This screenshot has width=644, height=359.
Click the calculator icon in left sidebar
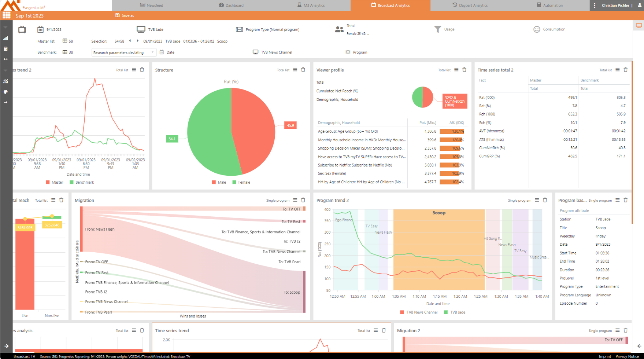pyautogui.click(x=5, y=49)
